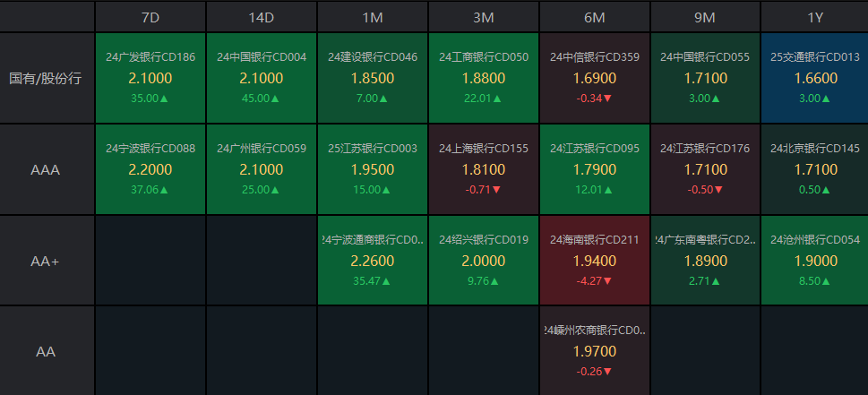The width and height of the screenshot is (868, 395).
Task: Click the down arrow beside -0.26 in the AA row
Action: (607, 373)
